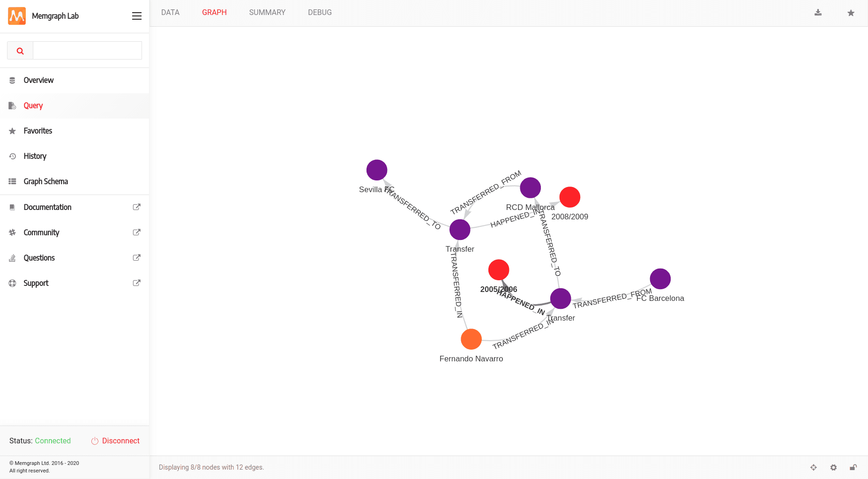Click the Query document icon
The image size is (868, 479).
click(13, 106)
